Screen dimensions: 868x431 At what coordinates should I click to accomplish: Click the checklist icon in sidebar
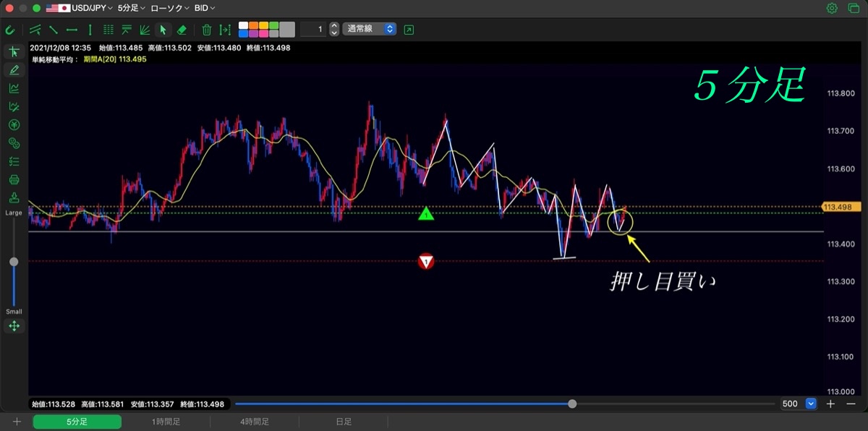click(14, 161)
